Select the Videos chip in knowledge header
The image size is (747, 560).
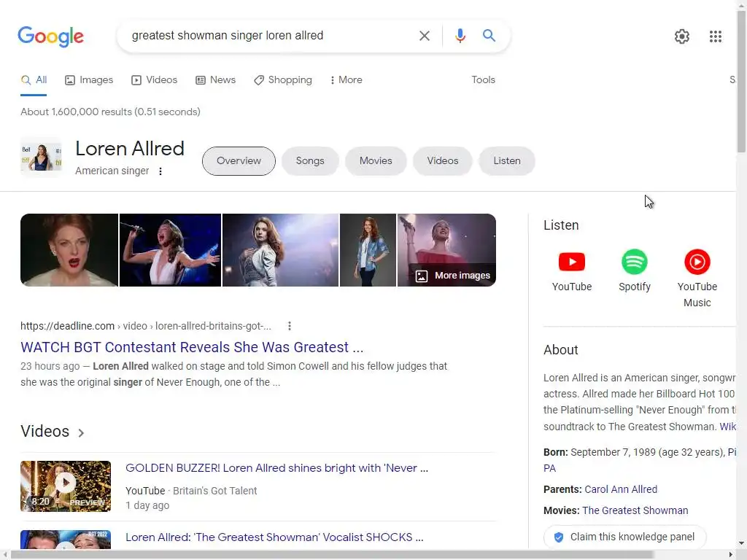point(443,161)
